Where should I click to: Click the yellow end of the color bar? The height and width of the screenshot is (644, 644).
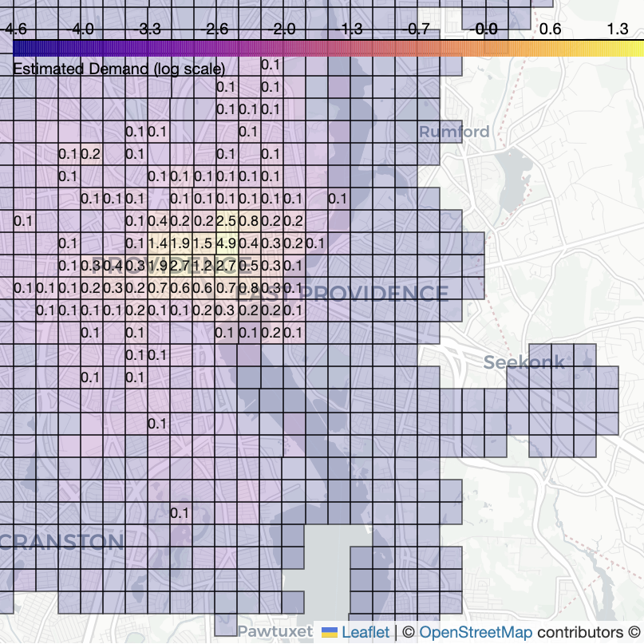(625, 49)
